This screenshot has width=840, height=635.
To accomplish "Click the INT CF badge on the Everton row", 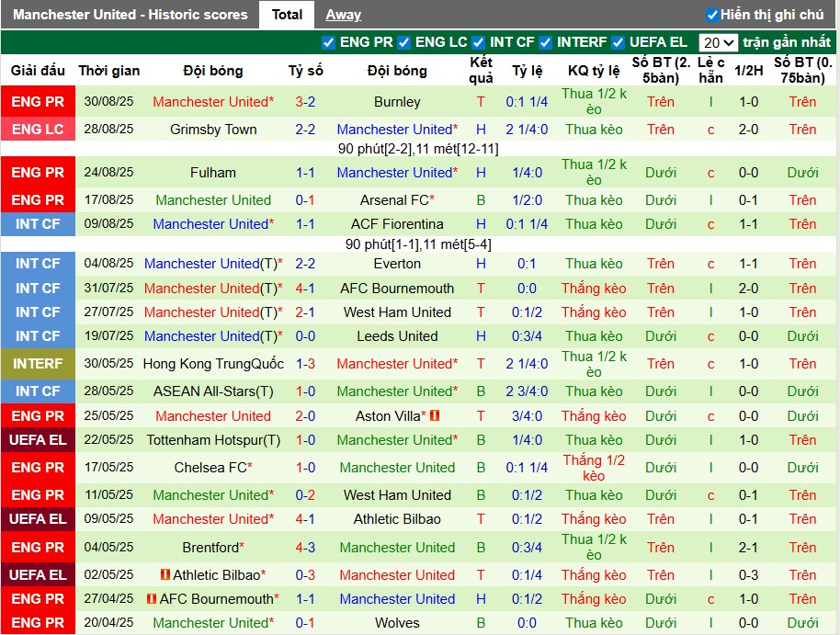I will [37, 264].
